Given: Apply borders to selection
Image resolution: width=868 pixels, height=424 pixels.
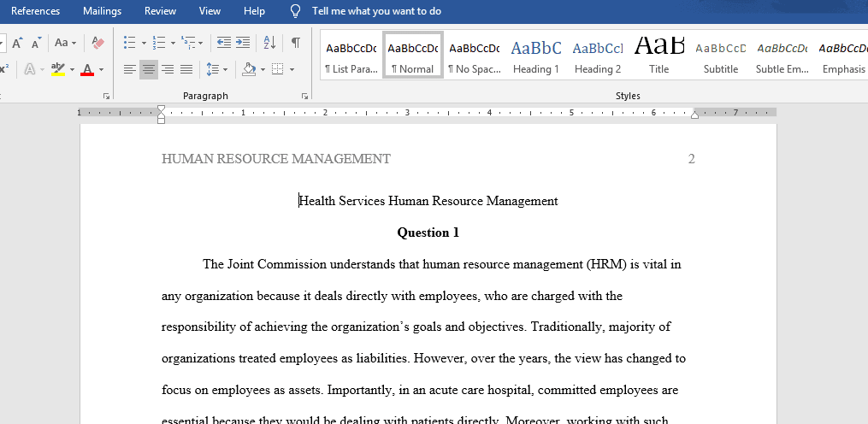Looking at the screenshot, I should 278,70.
